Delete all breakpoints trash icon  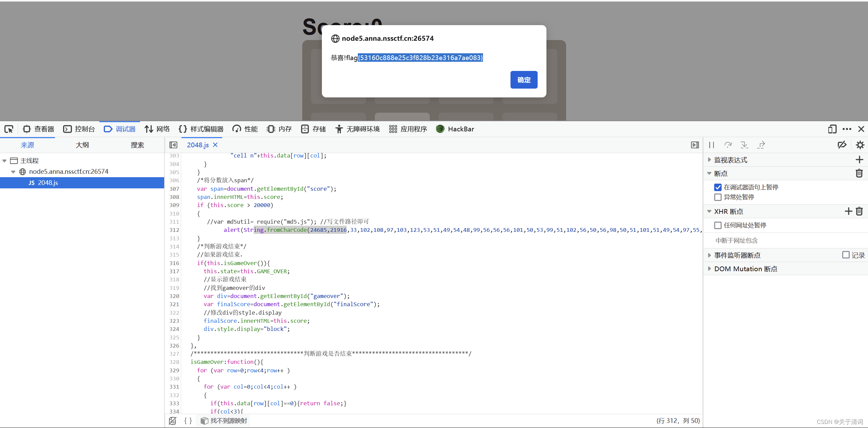pos(859,173)
